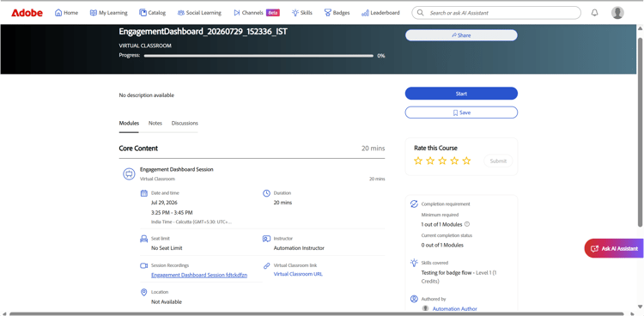
Task: Rate the course four stars
Action: coord(454,161)
